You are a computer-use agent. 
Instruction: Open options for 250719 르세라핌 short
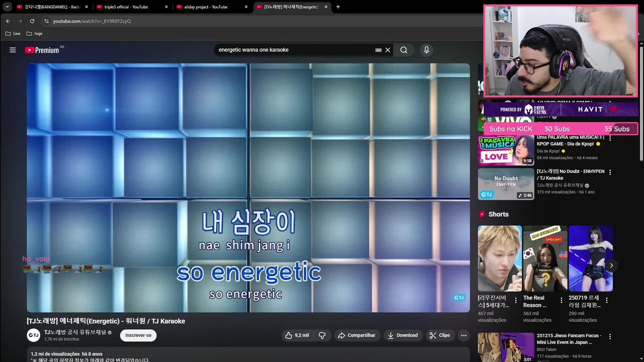[606, 301]
